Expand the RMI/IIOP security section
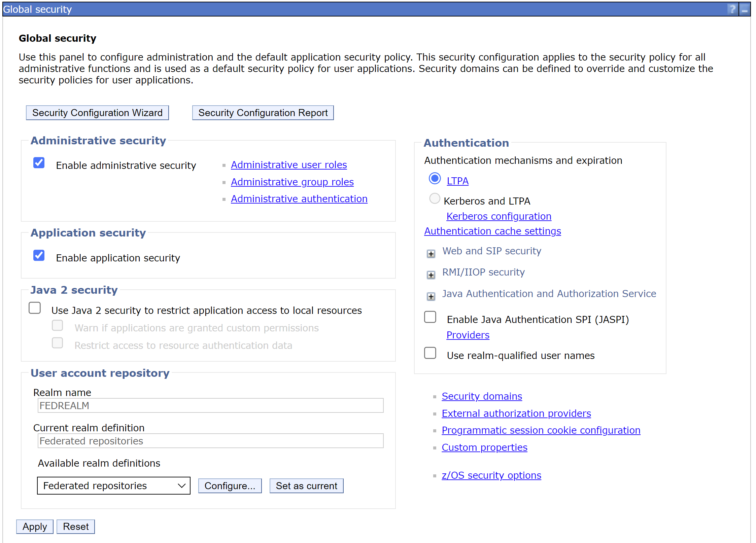The image size is (756, 543). pyautogui.click(x=431, y=275)
